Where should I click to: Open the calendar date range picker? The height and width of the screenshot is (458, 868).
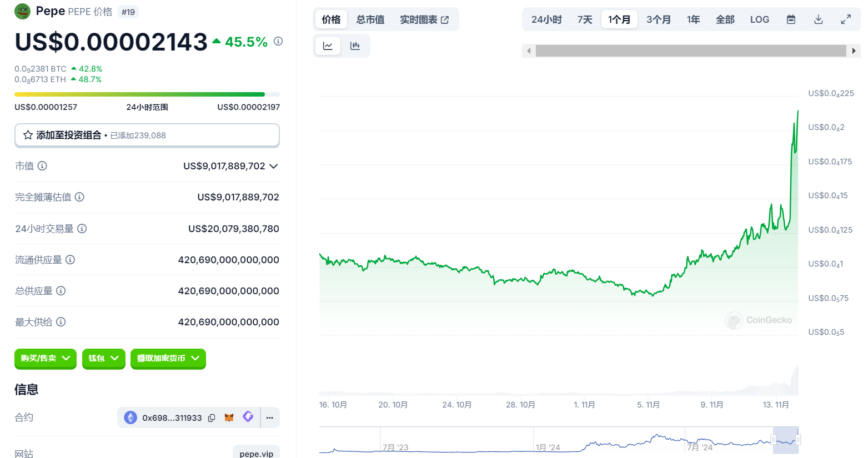coord(791,19)
